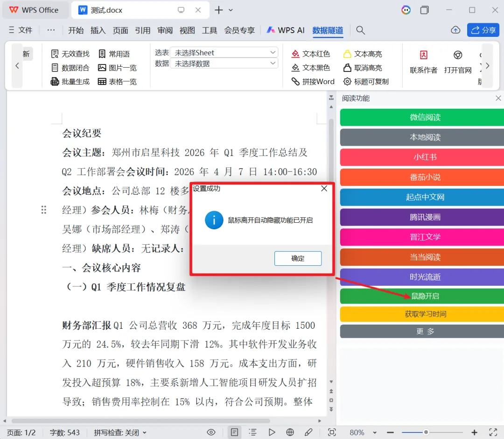
Task: Click the 更 多 button
Action: (422, 331)
